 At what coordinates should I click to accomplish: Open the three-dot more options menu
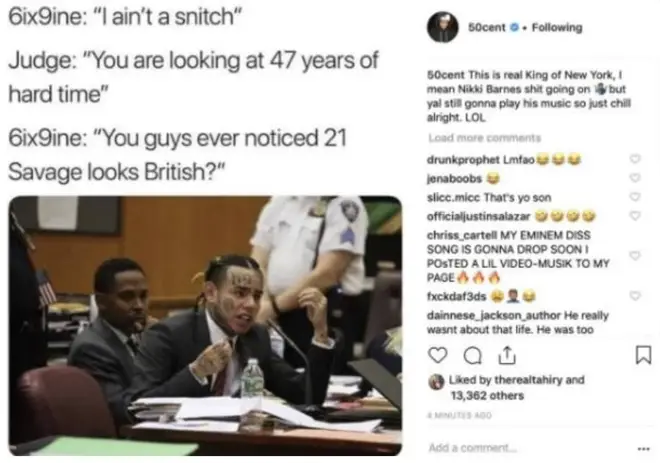click(643, 449)
